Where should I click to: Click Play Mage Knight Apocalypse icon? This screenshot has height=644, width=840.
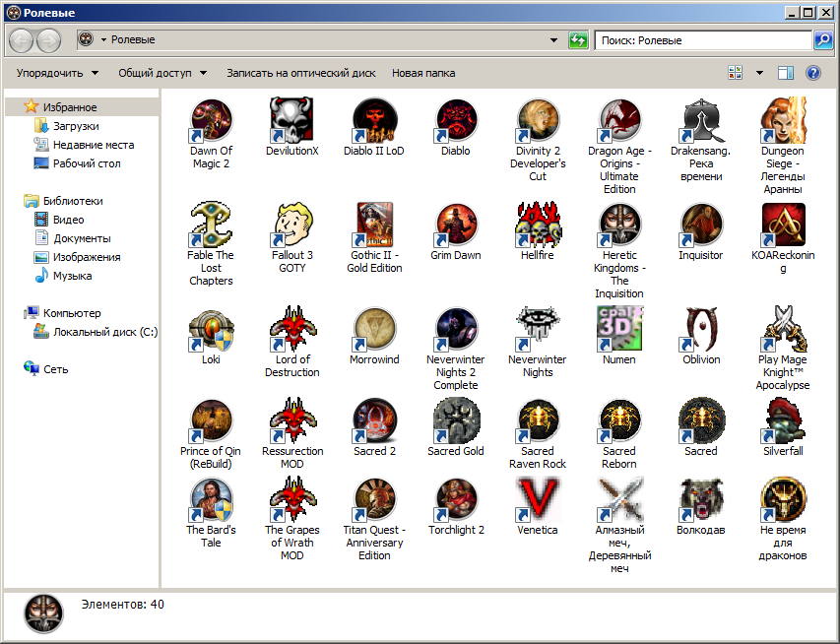(783, 329)
